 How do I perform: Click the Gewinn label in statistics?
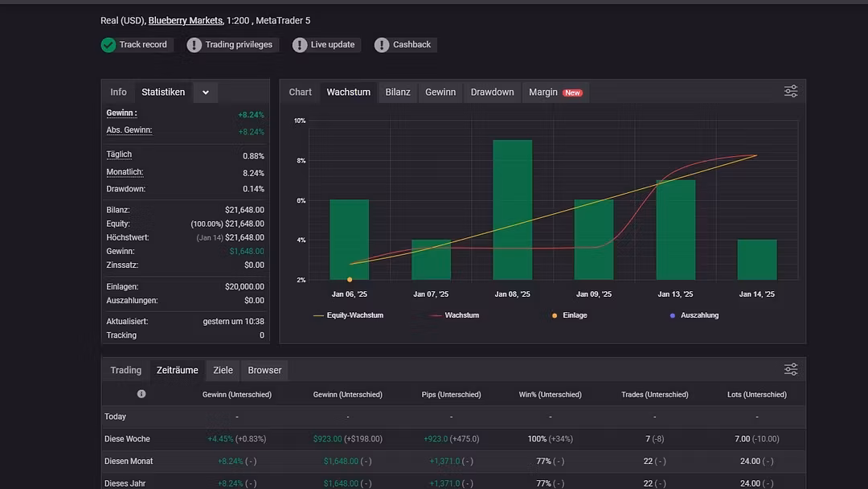[x=121, y=113]
